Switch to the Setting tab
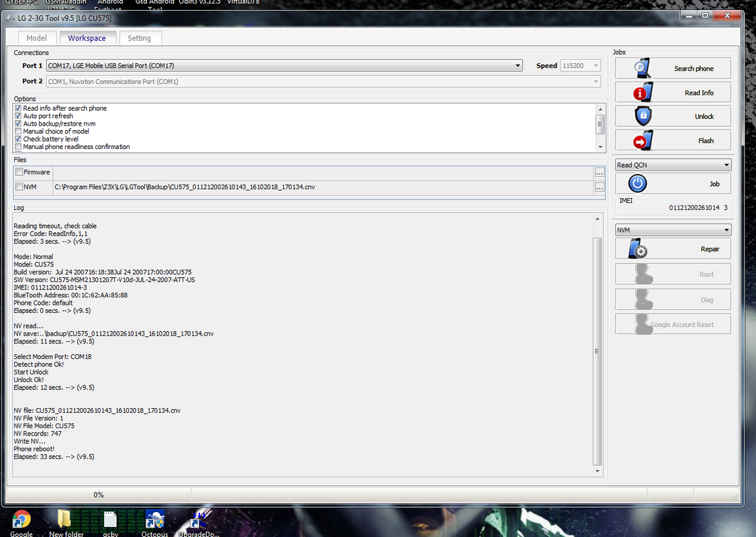The image size is (756, 537). [140, 38]
